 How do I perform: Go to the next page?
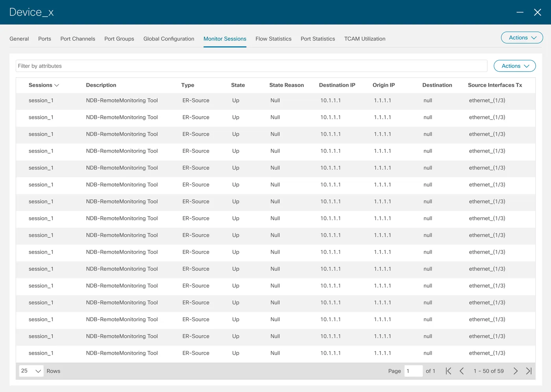click(516, 371)
